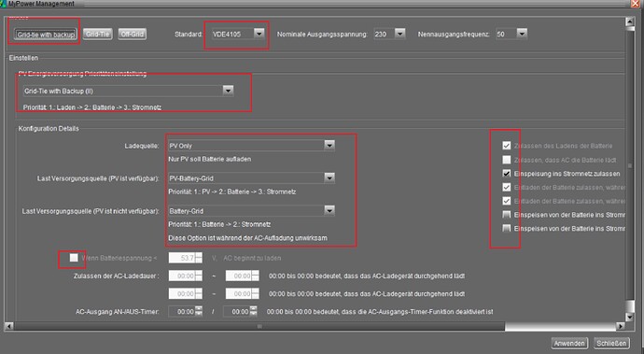The image size is (644, 354).
Task: Click the battery voltage 53.7 stepper arrows
Action: click(199, 258)
